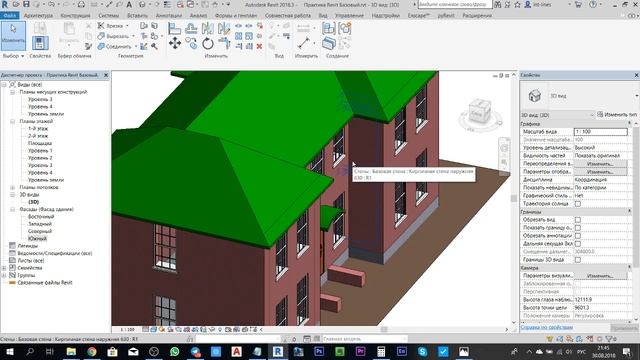The image size is (640, 360).
Task: Select Западный elevation in project browser
Action: (x=40, y=224)
